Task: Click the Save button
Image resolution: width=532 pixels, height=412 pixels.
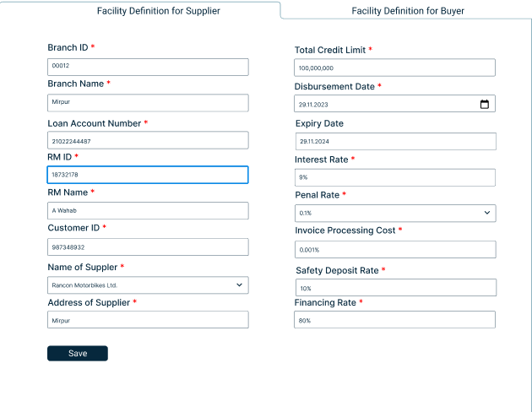Action: tap(78, 354)
